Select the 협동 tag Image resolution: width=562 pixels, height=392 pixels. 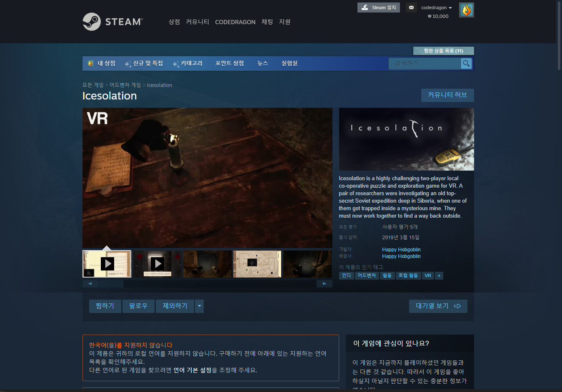pos(387,275)
